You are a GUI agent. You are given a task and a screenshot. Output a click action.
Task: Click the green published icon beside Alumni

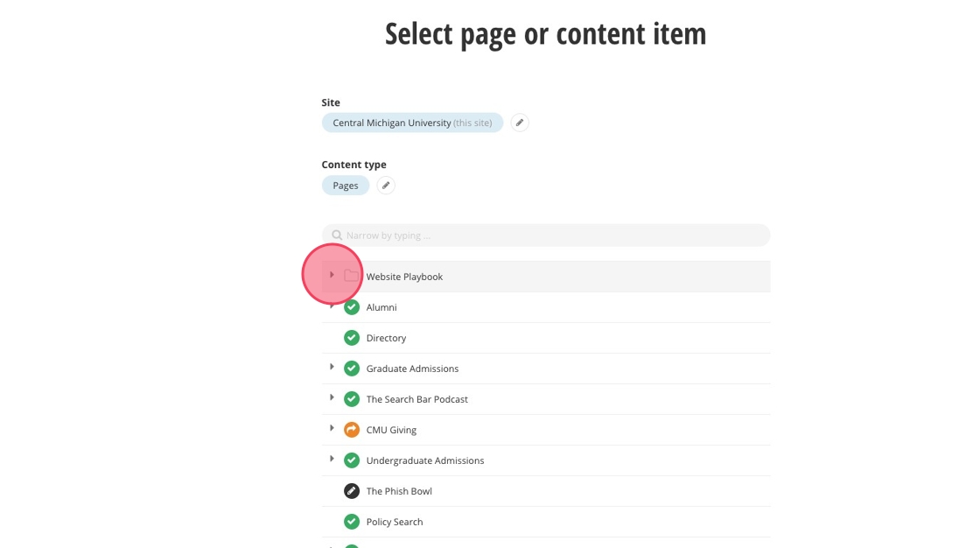(x=352, y=307)
